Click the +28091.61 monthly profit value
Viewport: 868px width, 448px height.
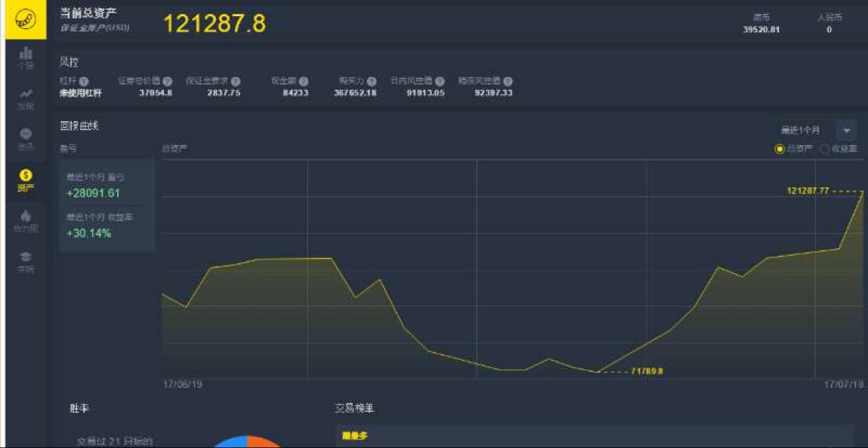[93, 194]
